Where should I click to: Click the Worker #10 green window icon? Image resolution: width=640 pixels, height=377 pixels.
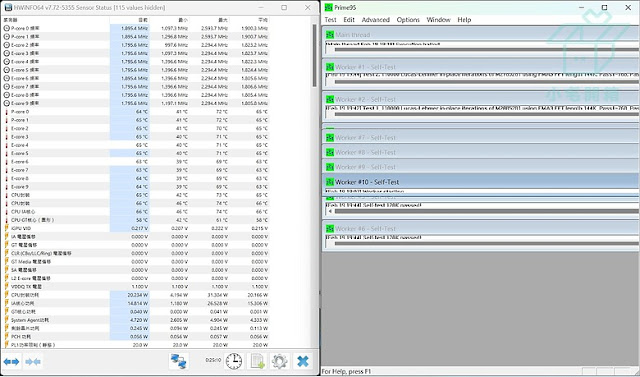[x=329, y=182]
